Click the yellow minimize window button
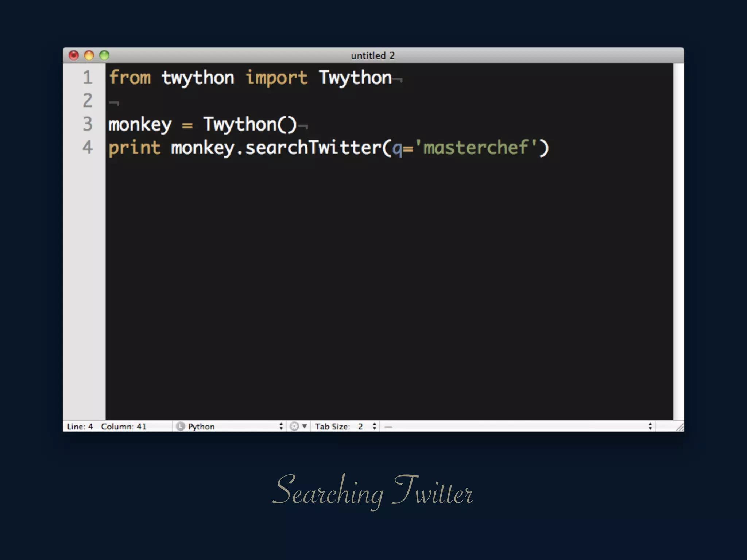 [89, 55]
